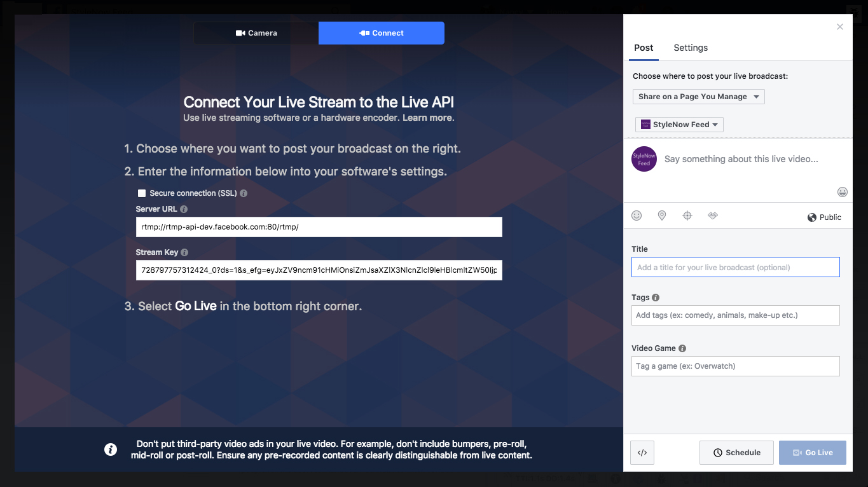Click the embed code icon button
868x487 pixels.
tap(642, 453)
